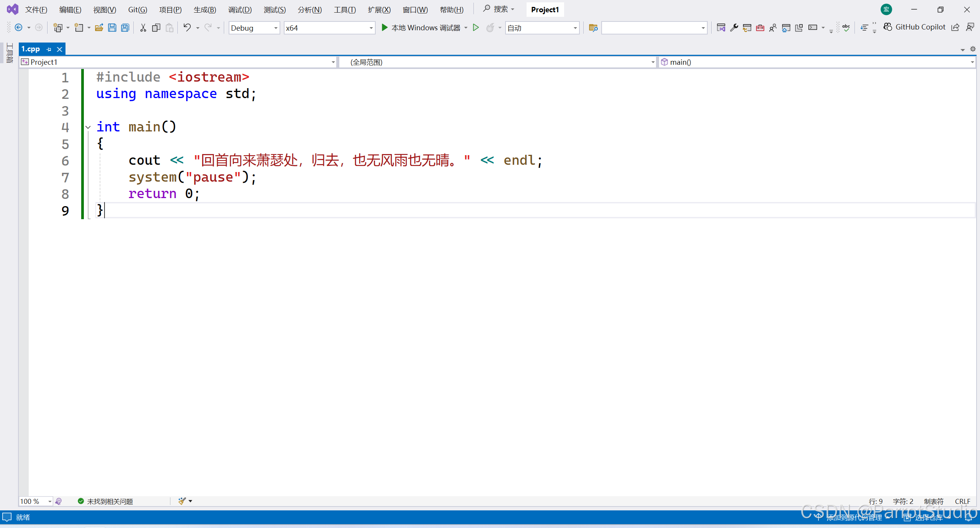Open the terminal command window icon

(812, 28)
